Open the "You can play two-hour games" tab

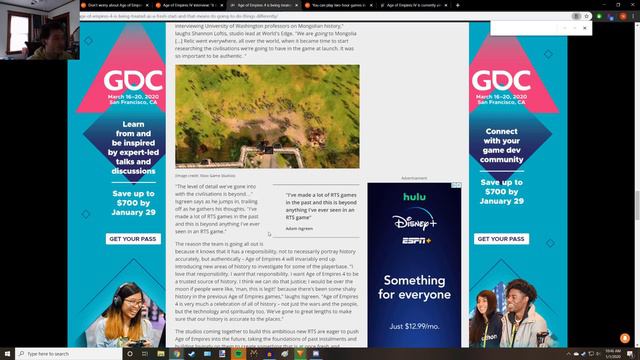coord(338,5)
